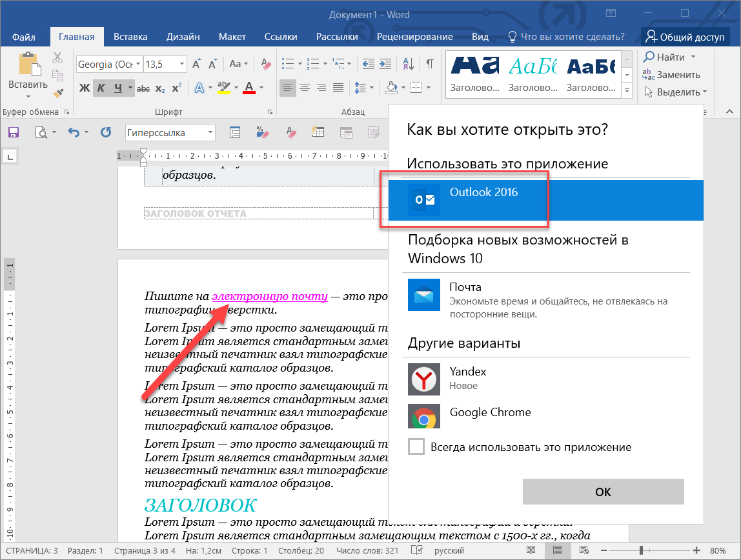
Task: Follow the 'электронную почту' hyperlink
Action: 269,296
